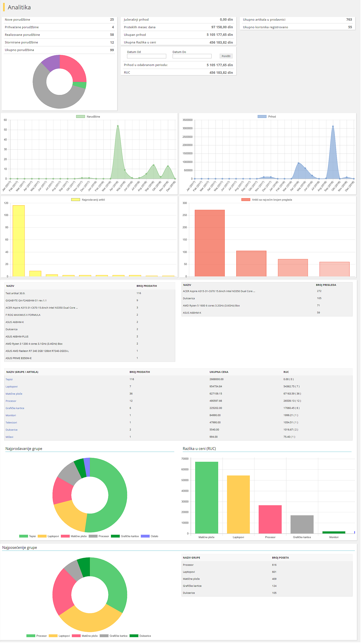Toggle Dukserice legend in Najposećenije grupe

pyautogui.click(x=141, y=638)
